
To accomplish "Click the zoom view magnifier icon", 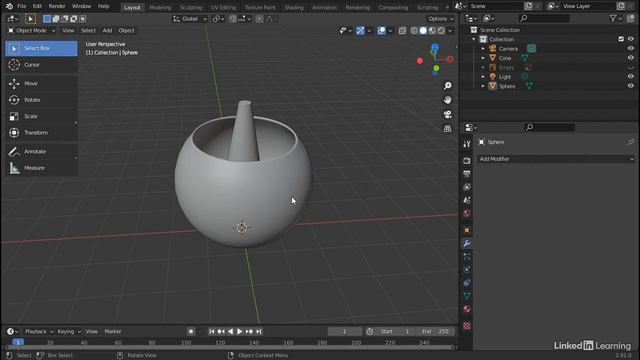I will (x=448, y=86).
